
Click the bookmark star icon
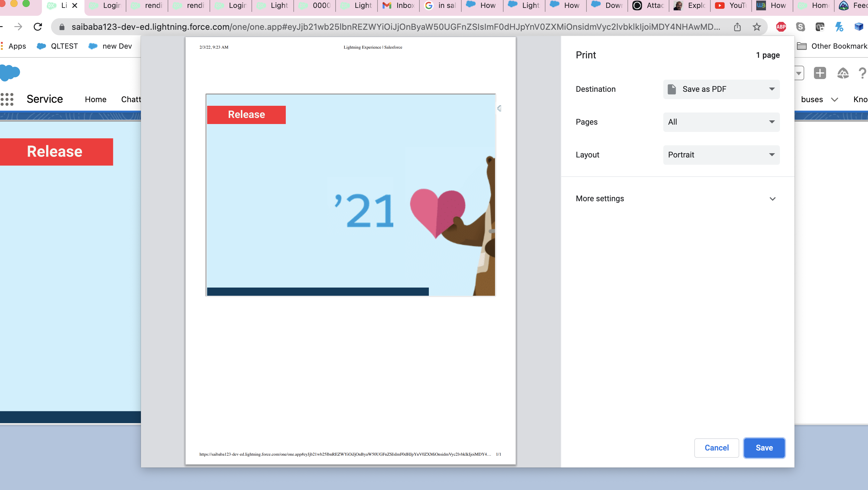tap(757, 27)
